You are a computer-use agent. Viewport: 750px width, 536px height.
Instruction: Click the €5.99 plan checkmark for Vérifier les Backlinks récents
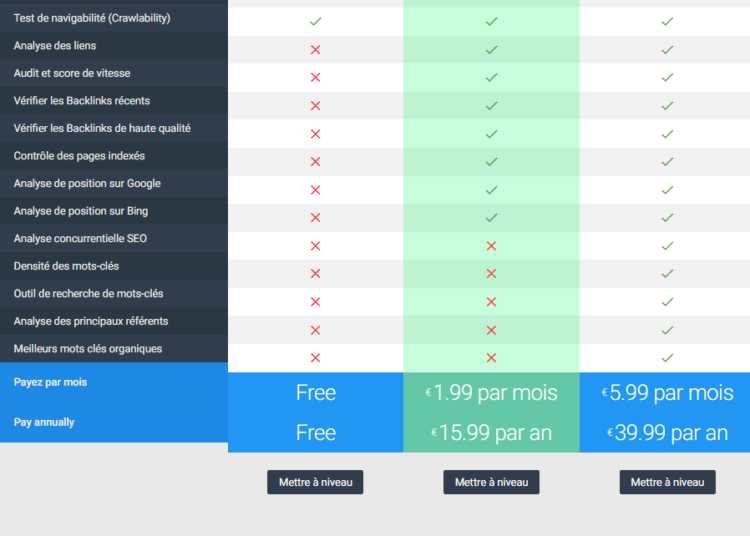point(667,105)
